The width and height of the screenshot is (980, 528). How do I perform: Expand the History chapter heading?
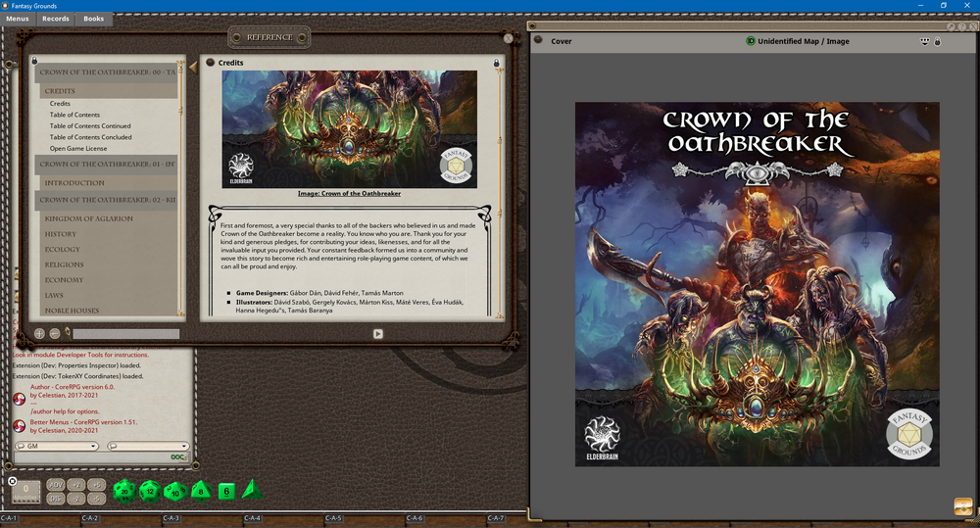[x=61, y=234]
